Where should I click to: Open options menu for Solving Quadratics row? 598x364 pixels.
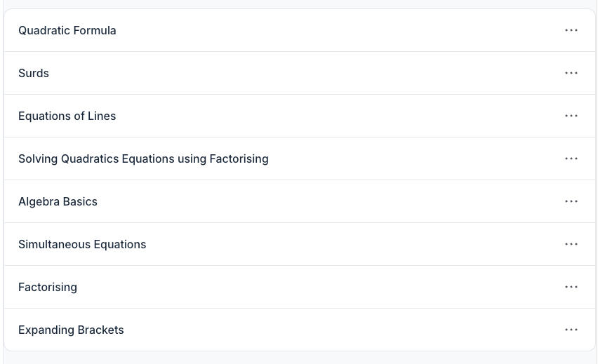(x=571, y=159)
